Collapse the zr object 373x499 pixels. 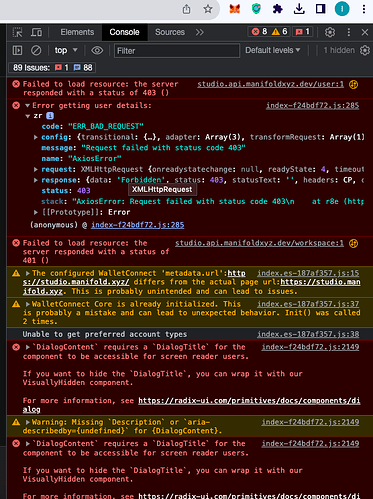pyautogui.click(x=28, y=116)
